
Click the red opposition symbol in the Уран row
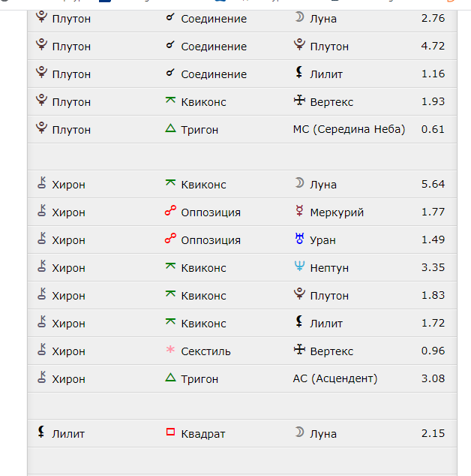tap(170, 238)
